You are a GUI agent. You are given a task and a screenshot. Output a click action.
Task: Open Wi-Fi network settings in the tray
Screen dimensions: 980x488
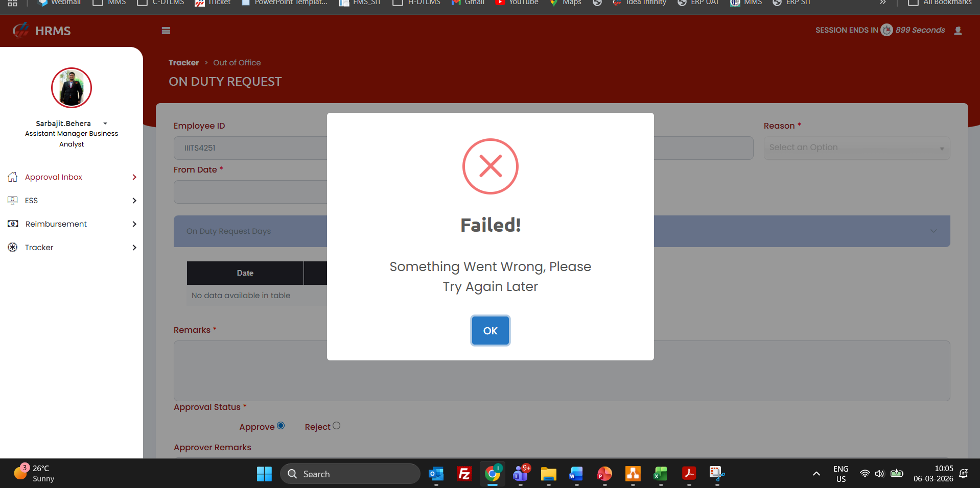pos(865,474)
